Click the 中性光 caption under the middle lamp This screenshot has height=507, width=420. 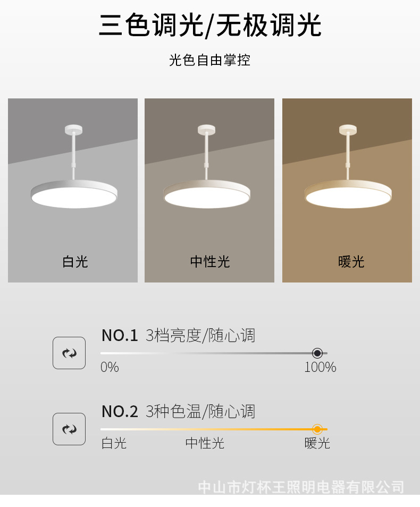pyautogui.click(x=210, y=262)
